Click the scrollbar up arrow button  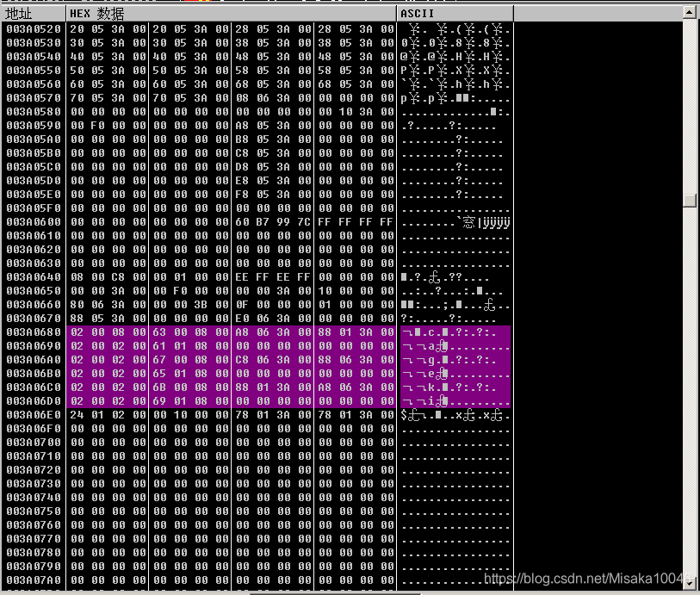pos(691,13)
